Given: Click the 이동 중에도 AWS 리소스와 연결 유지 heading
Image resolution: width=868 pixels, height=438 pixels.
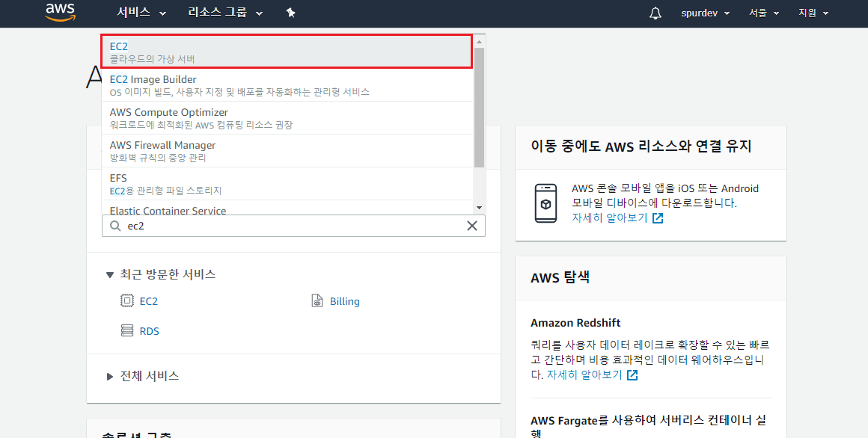Looking at the screenshot, I should 641,146.
